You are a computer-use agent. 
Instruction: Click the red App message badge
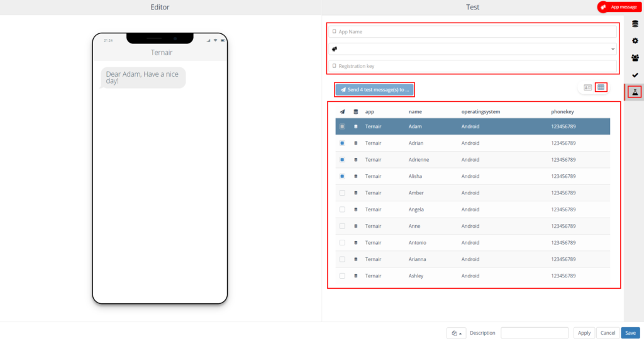[619, 7]
